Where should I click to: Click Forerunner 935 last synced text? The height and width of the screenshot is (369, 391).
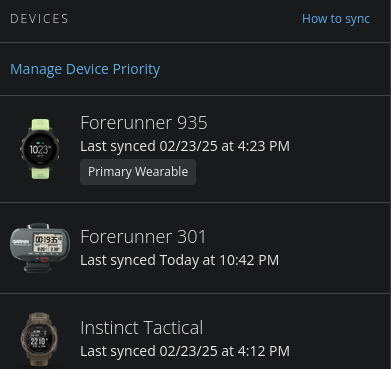click(x=185, y=146)
